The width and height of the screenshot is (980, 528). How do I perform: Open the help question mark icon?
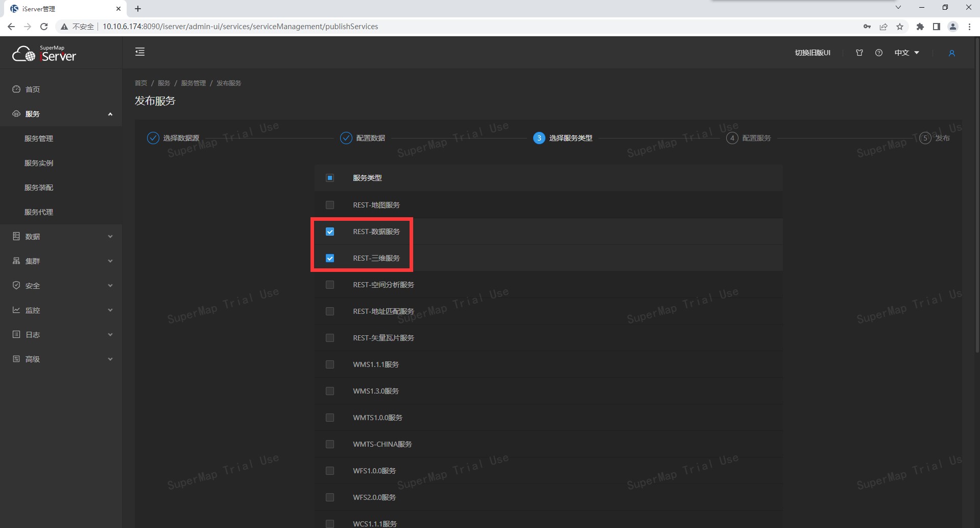(878, 53)
